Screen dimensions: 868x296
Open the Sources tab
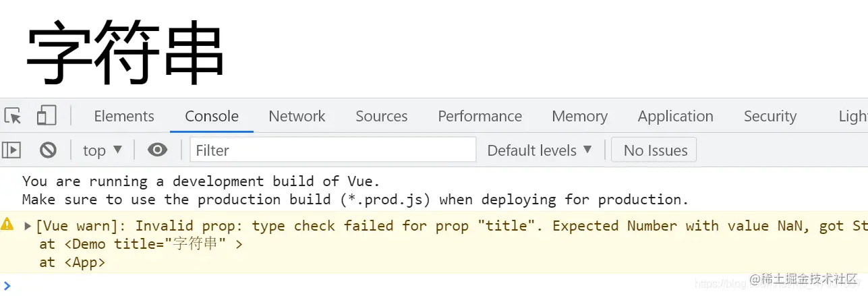(381, 116)
